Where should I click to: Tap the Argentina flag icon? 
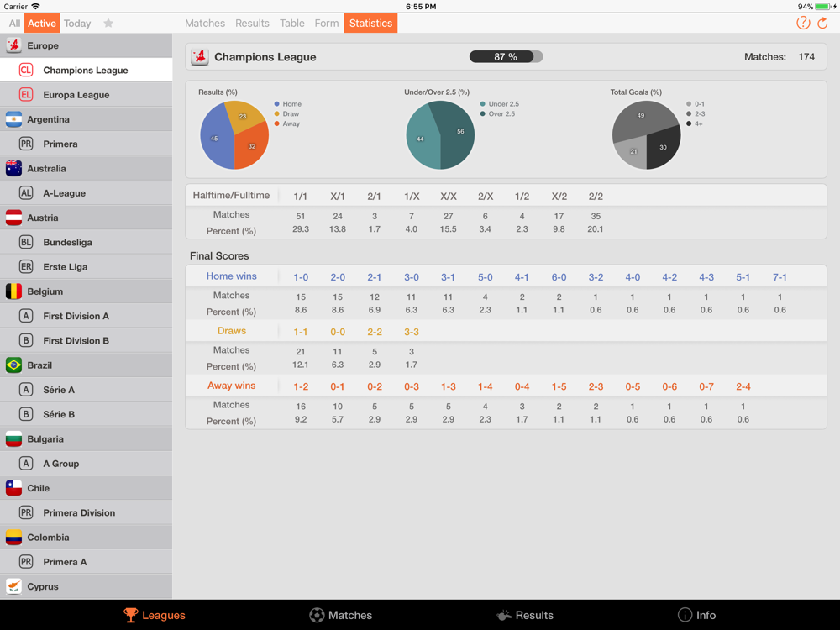click(x=14, y=119)
